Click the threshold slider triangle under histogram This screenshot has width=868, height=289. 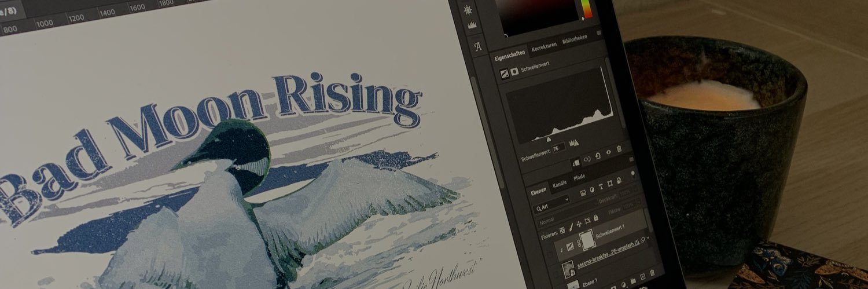(x=549, y=139)
